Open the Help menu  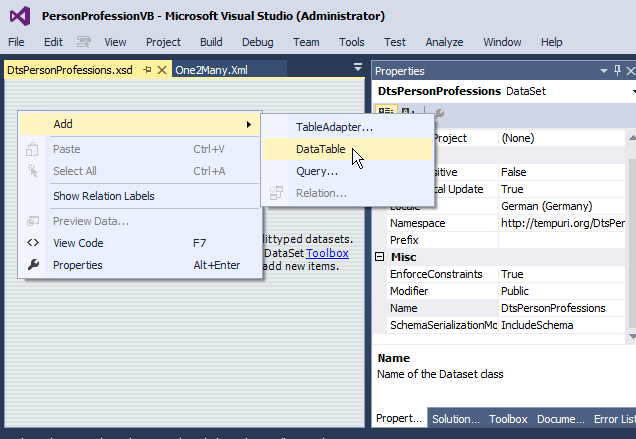tap(551, 42)
